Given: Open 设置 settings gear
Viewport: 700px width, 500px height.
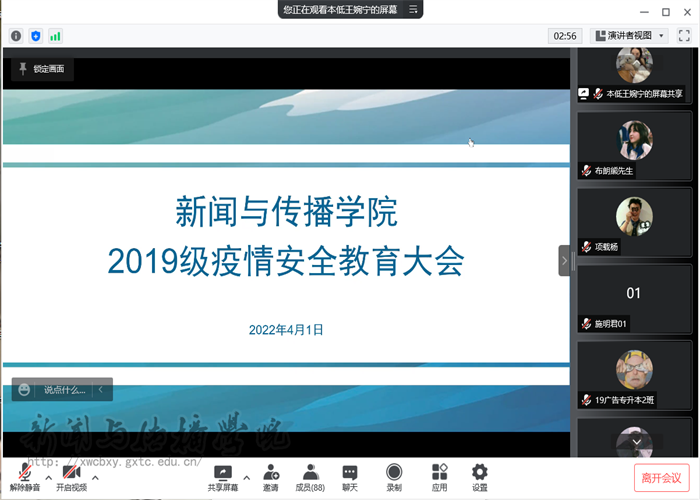Looking at the screenshot, I should (x=479, y=478).
